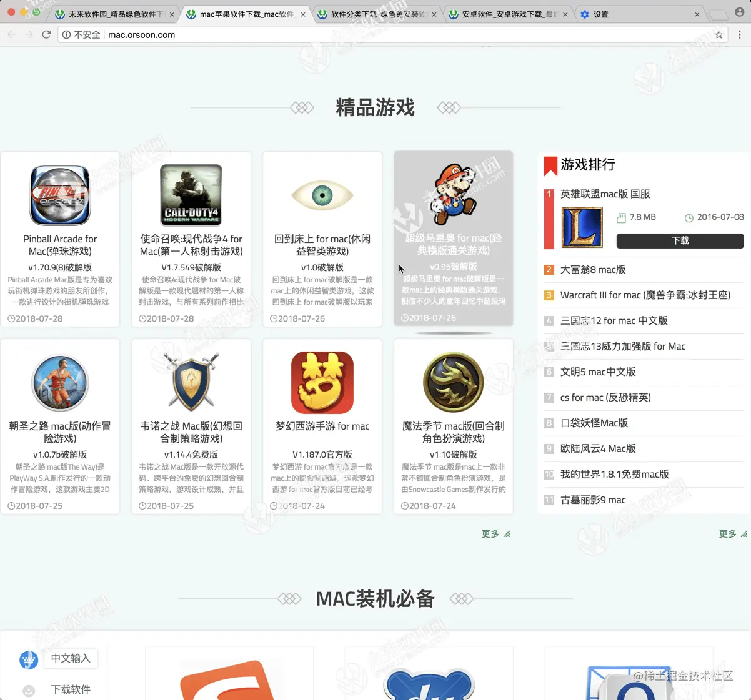Open 文明5 mac中文版 entry

point(598,372)
